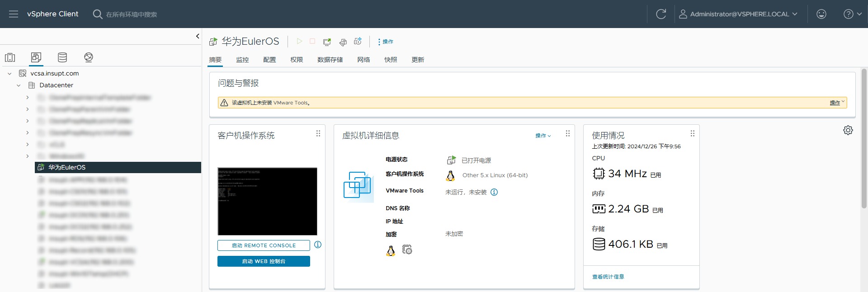The image size is (868, 292).
Task: Collapse the vcsa.insupt.com tree node
Action: tap(9, 74)
